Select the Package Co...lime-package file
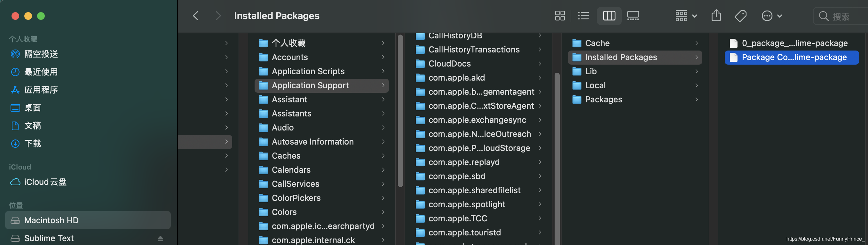 792,57
